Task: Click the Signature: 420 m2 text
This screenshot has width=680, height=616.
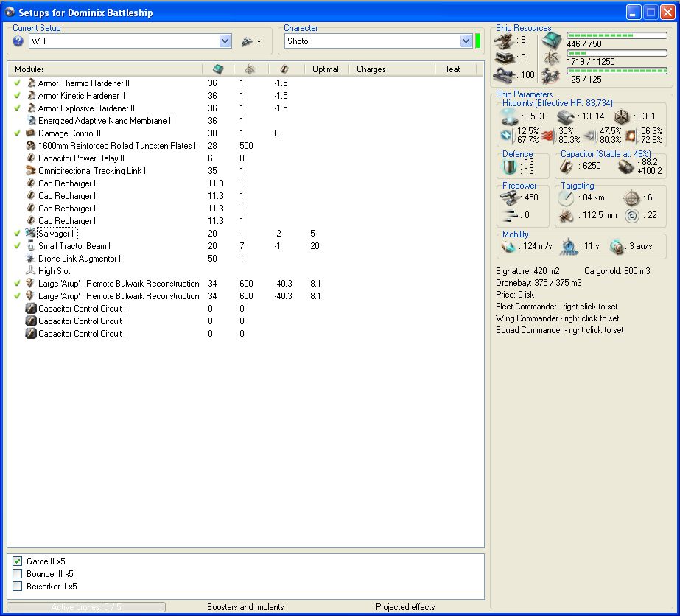Action: 527,271
